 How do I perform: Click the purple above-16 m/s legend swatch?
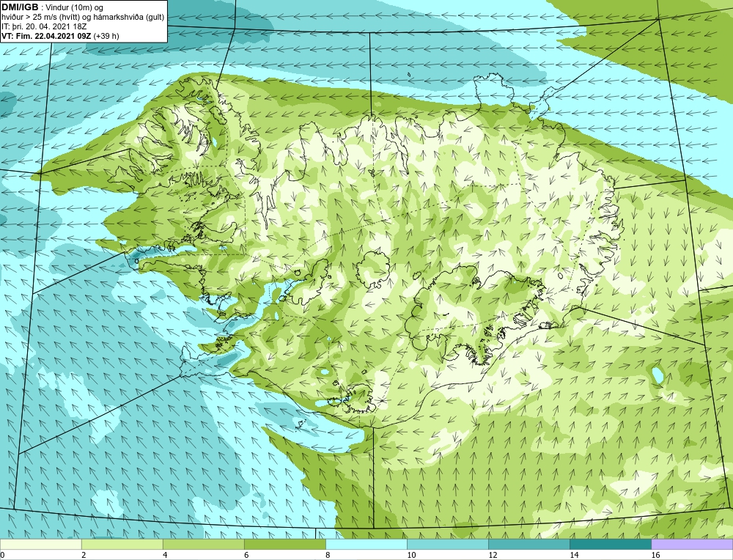click(692, 544)
